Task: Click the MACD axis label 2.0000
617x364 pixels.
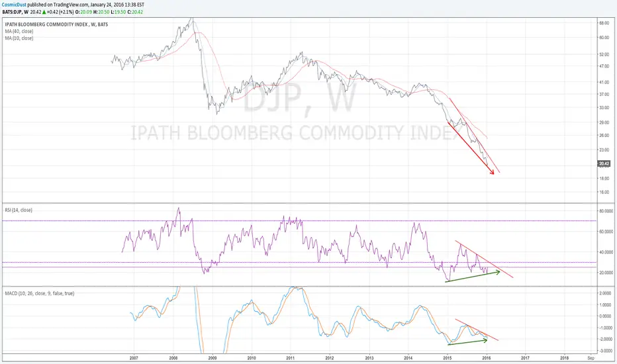Action: pos(605,293)
